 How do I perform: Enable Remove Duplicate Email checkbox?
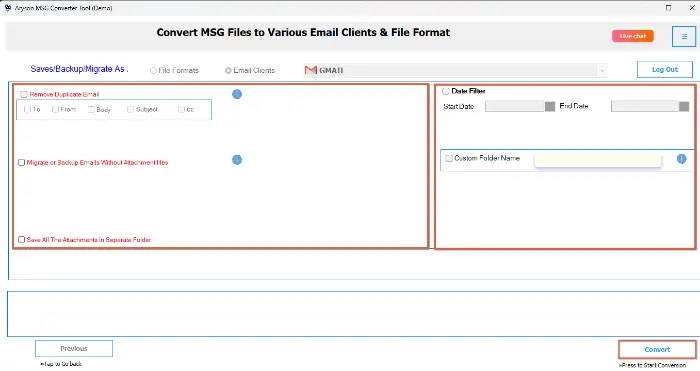(x=24, y=94)
